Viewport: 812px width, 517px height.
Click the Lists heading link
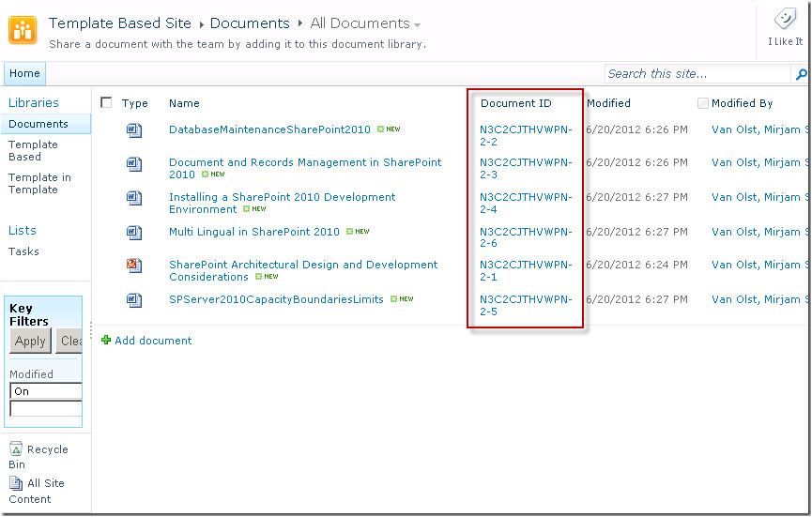pos(23,230)
